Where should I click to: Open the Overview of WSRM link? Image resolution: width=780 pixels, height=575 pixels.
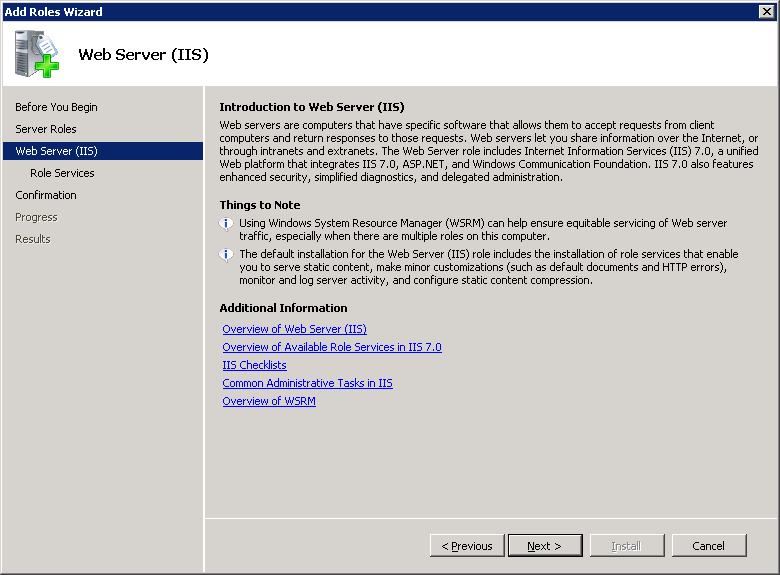268,401
